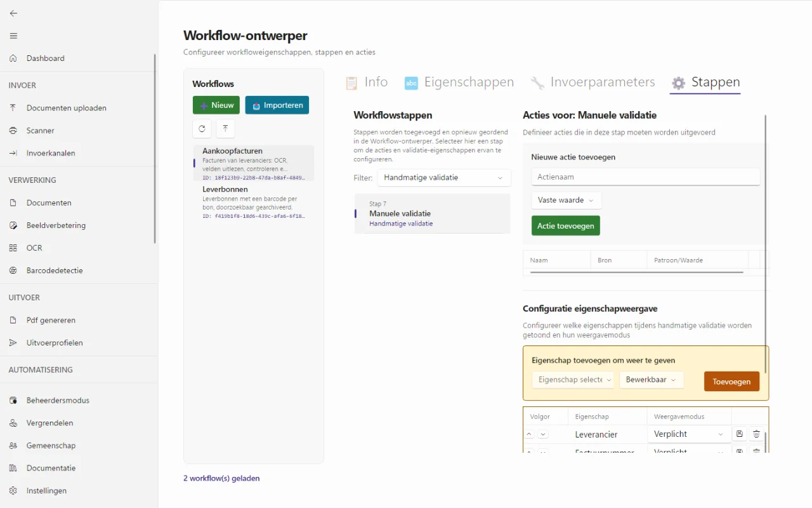Open the Filter dropdown Handmatige validatie
Image resolution: width=812 pixels, height=508 pixels.
click(x=444, y=178)
